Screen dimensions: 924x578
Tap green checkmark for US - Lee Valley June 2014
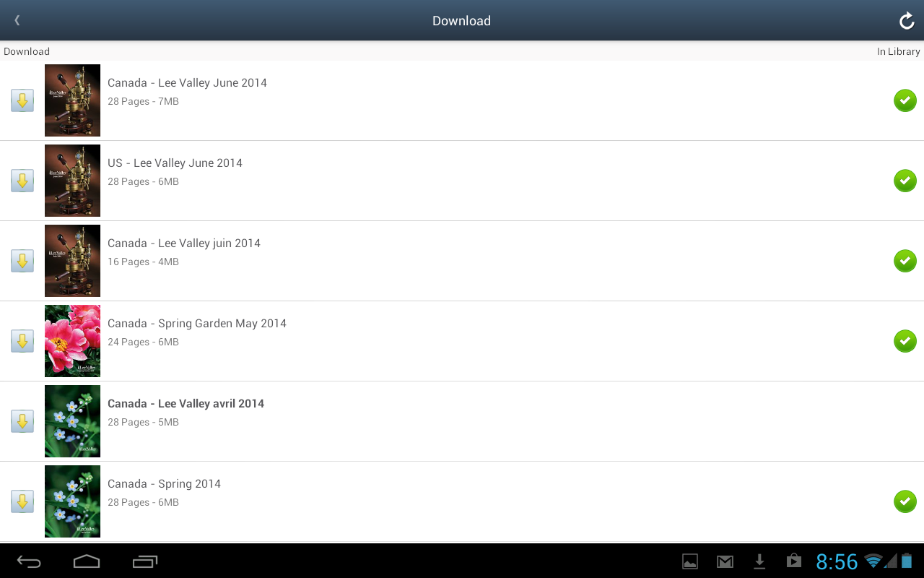pos(905,181)
